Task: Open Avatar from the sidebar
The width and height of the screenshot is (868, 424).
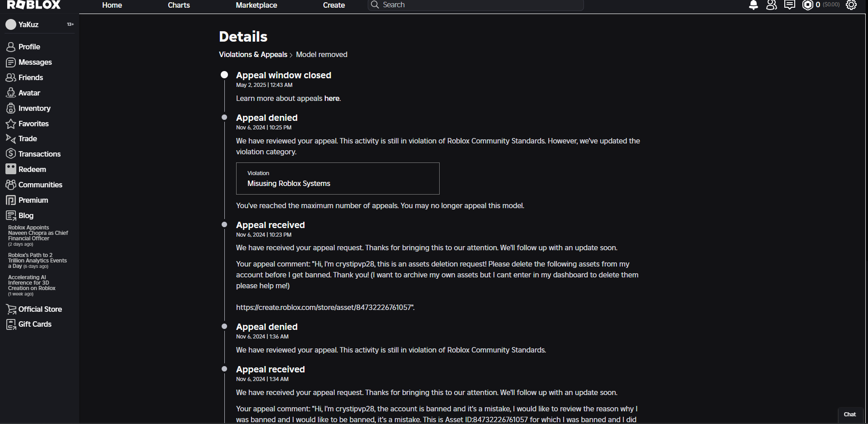Action: pos(29,93)
